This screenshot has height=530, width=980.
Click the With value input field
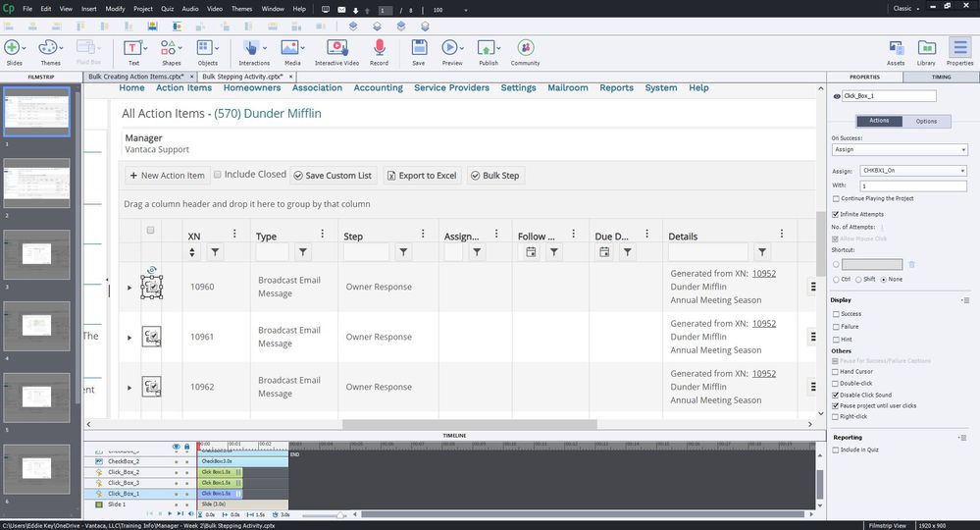coord(913,186)
